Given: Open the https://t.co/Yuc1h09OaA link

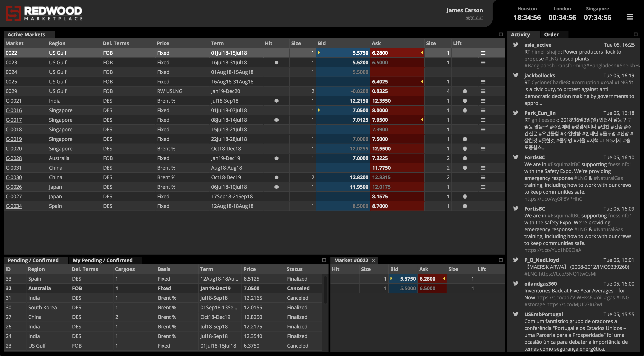Looking at the screenshot, I should pos(553,250).
